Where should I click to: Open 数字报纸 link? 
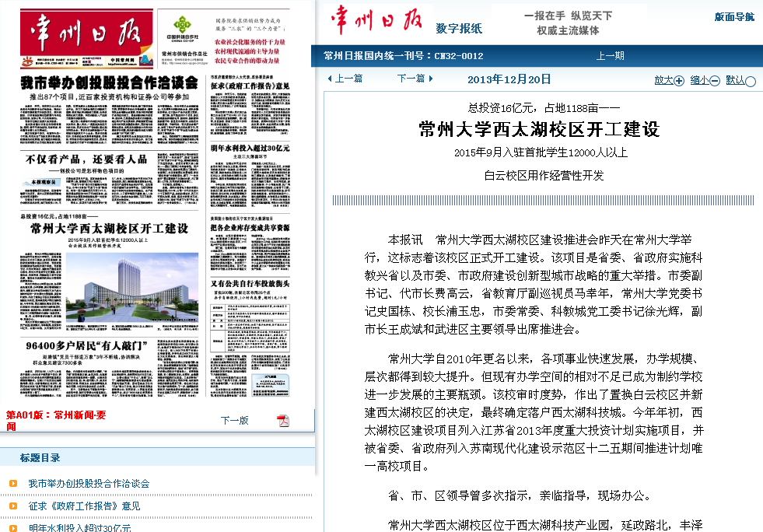(459, 29)
